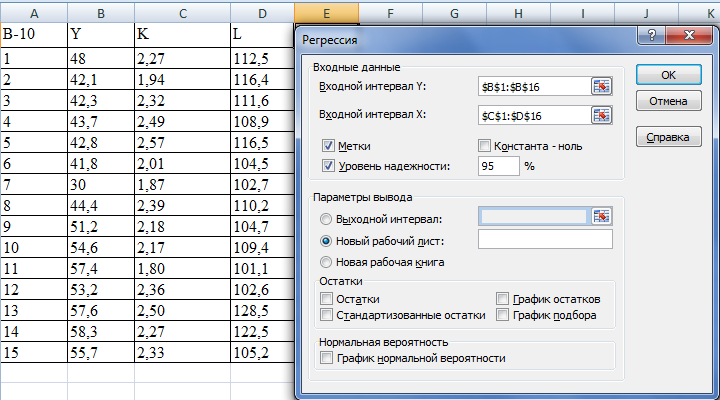
Task: Enable the Остатки checkbox
Action: tap(326, 299)
